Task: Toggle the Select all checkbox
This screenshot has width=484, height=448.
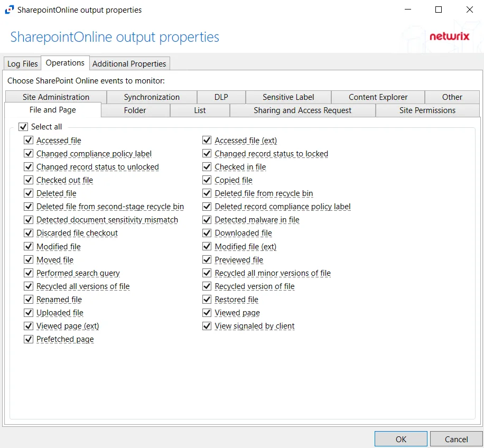Action: [x=23, y=126]
